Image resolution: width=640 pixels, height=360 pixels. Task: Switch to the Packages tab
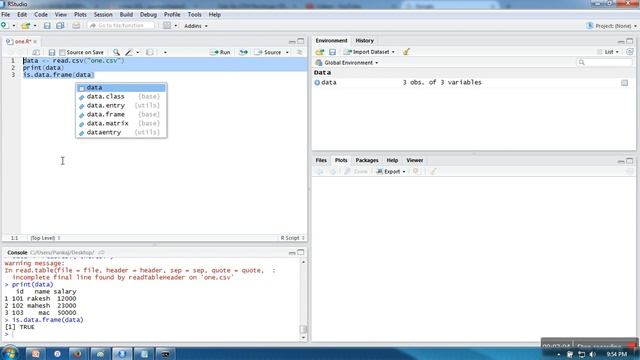point(367,160)
